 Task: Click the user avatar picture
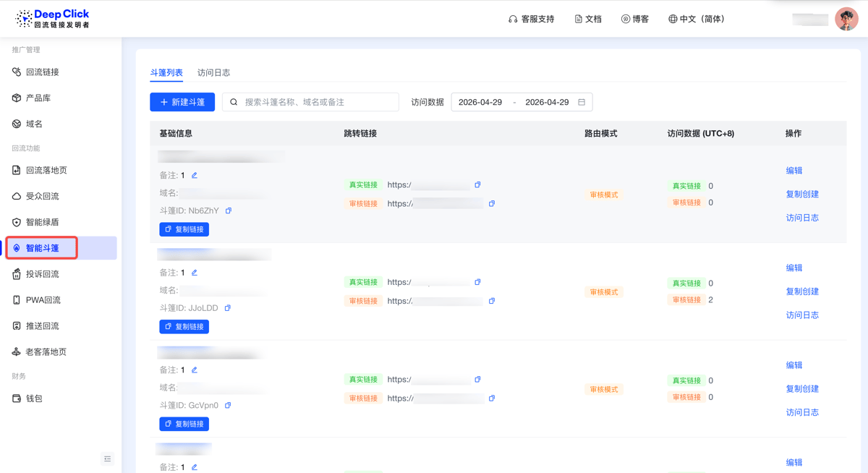pyautogui.click(x=846, y=19)
